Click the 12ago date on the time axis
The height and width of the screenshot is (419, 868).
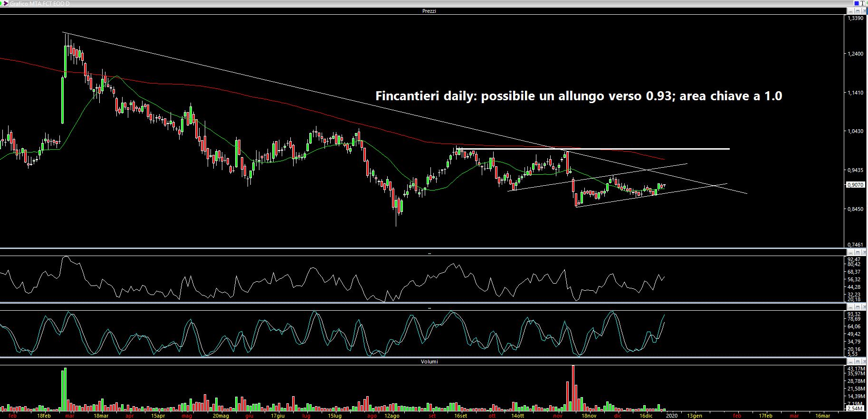(391, 416)
